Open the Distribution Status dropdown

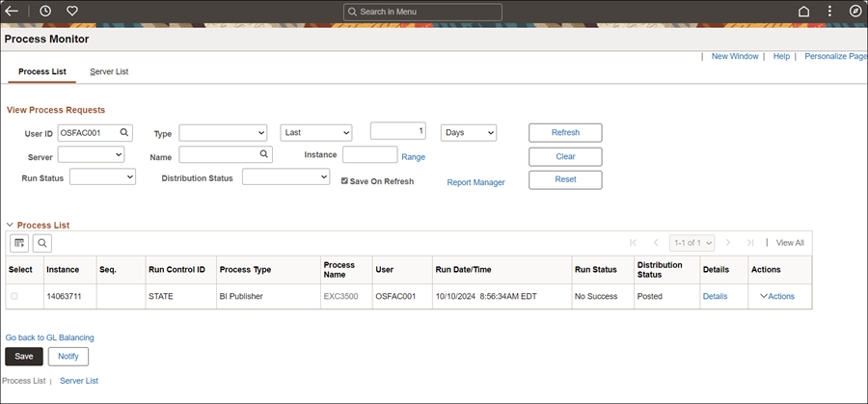click(286, 176)
